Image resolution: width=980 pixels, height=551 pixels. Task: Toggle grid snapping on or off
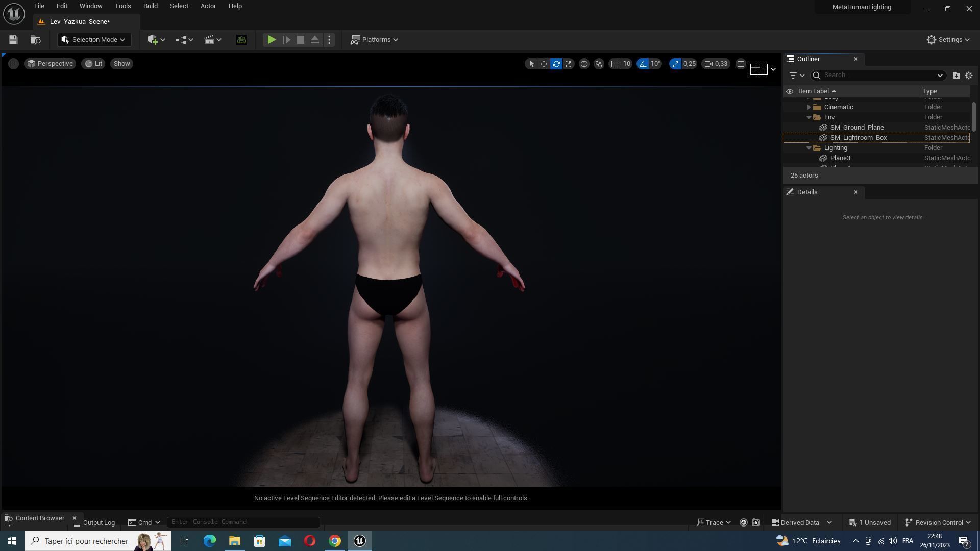click(615, 64)
